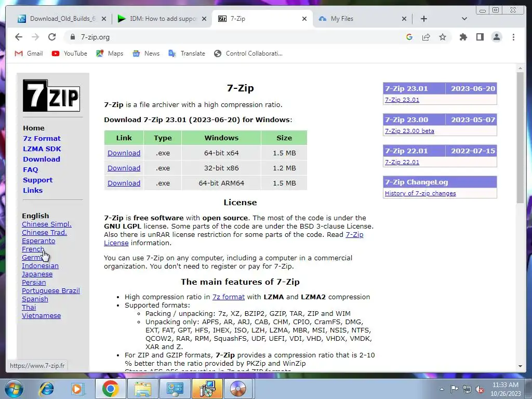Open the Support sidebar link
The width and height of the screenshot is (532, 399).
(x=37, y=180)
